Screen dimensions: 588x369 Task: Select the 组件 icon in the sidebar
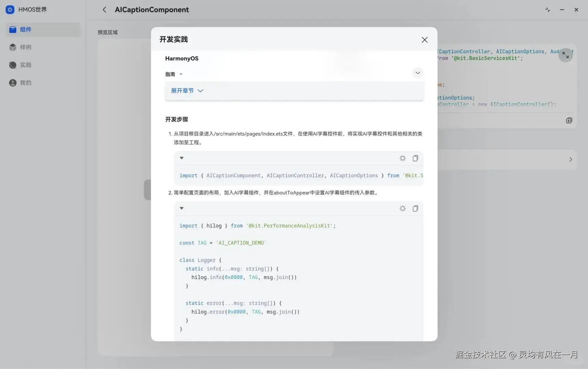point(12,30)
